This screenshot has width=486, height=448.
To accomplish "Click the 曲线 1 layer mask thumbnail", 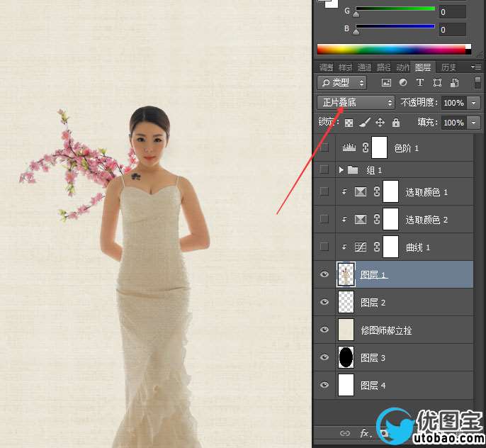I will coord(390,247).
